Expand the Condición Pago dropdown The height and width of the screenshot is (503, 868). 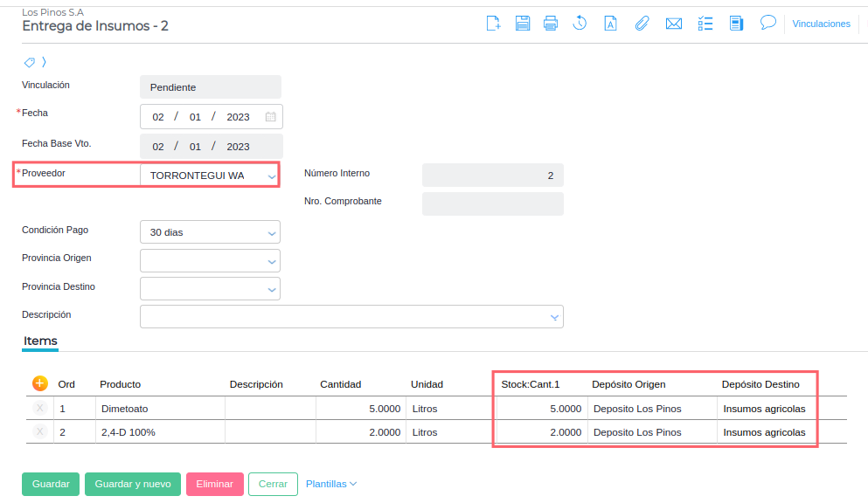[272, 233]
